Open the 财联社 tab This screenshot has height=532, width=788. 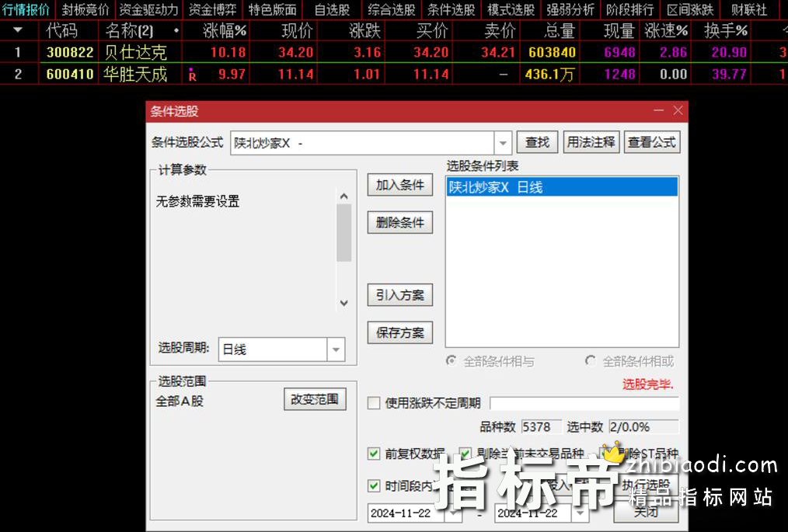pyautogui.click(x=749, y=9)
